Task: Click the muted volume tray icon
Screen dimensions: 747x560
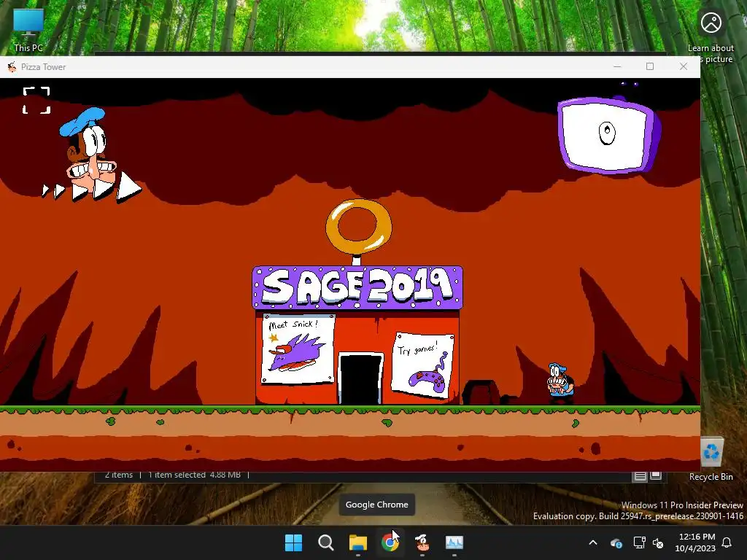Action: coord(658,542)
